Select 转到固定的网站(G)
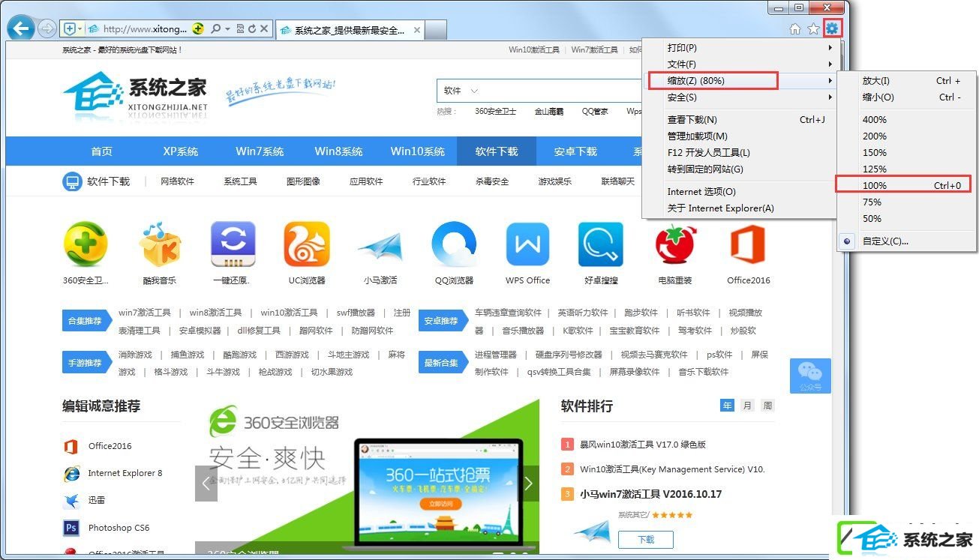Image resolution: width=979 pixels, height=560 pixels. click(740, 169)
